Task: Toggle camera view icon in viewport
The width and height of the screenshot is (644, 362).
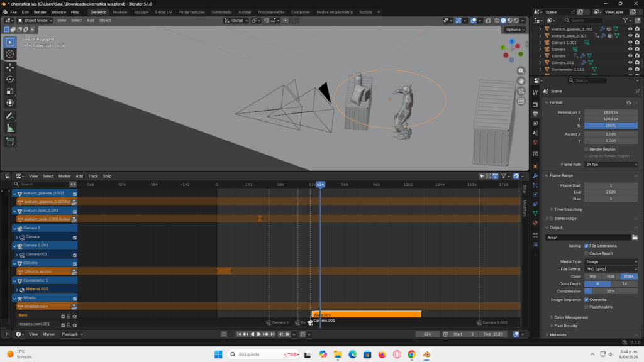Action: 521,90
